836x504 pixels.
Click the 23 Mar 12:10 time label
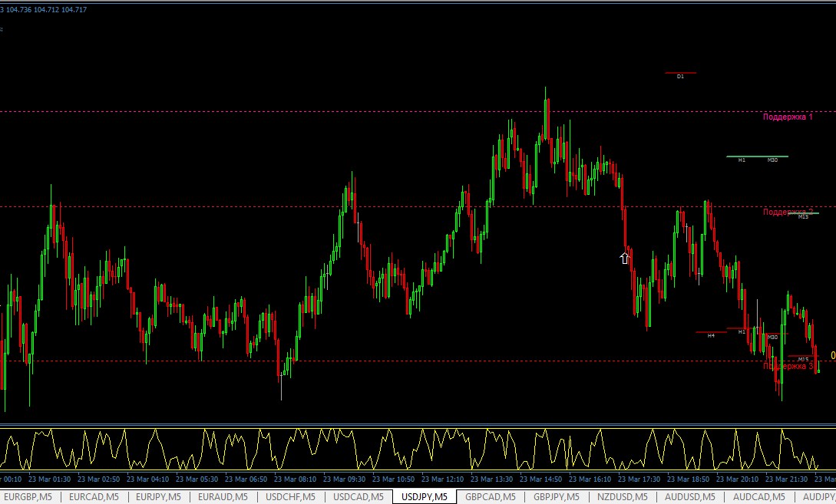coord(442,479)
